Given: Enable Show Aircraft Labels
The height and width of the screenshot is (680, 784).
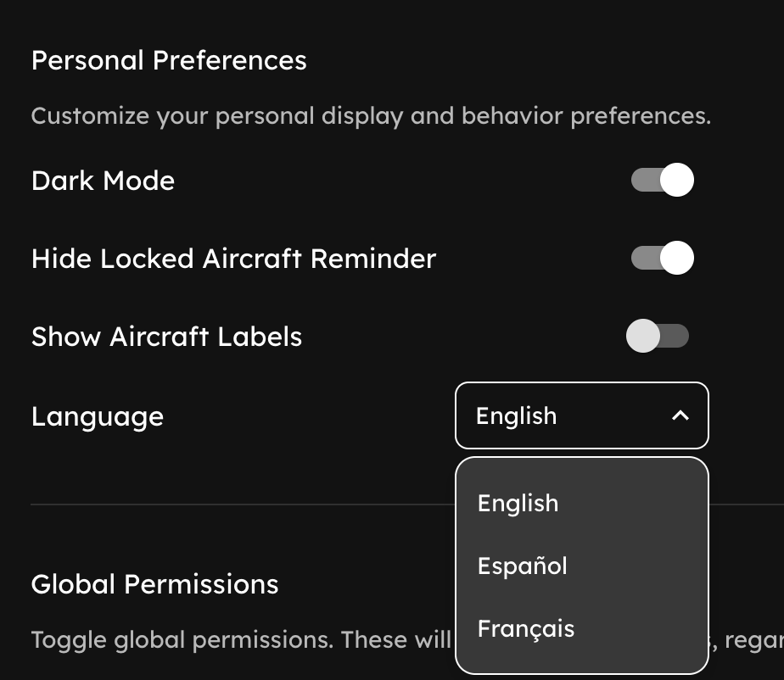Looking at the screenshot, I should [658, 336].
